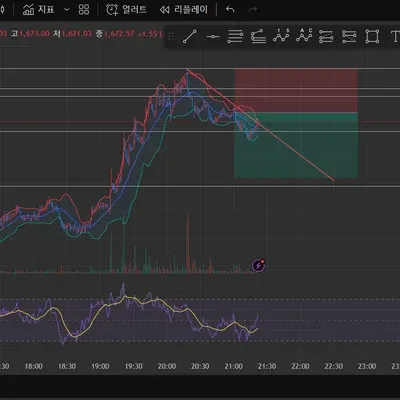Select the Text drawing tool
The width and height of the screenshot is (400, 400).
(395, 36)
